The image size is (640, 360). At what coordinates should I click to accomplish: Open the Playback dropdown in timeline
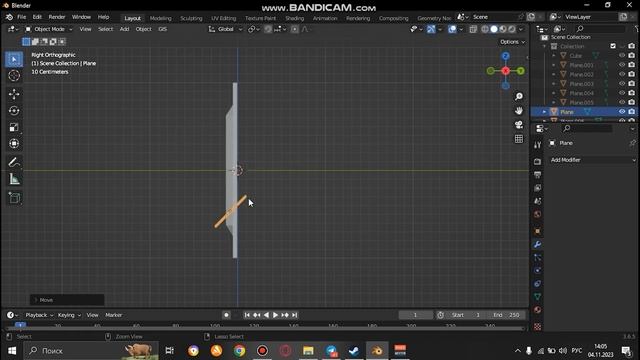[39, 315]
